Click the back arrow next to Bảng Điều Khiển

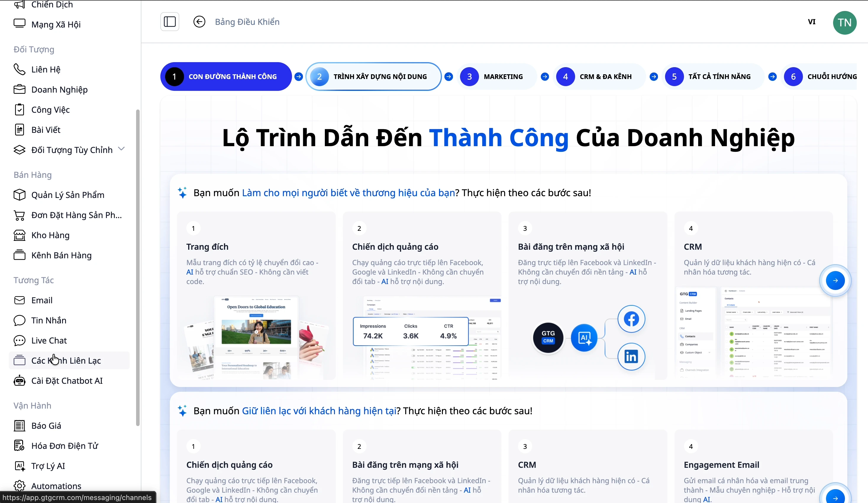pos(199,22)
